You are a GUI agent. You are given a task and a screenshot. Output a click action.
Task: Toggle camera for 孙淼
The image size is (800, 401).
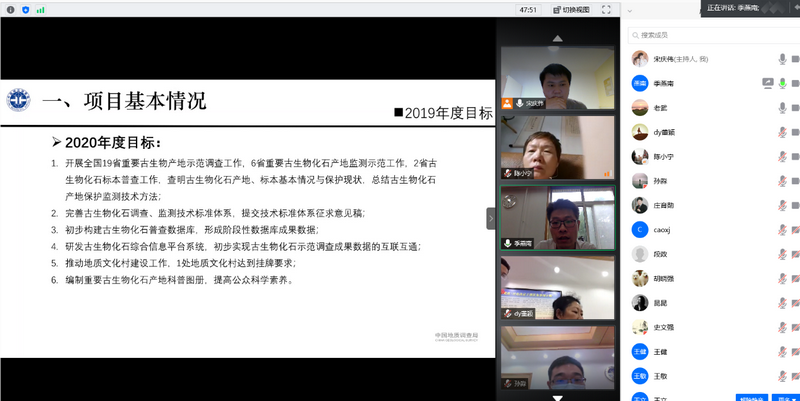(x=794, y=181)
